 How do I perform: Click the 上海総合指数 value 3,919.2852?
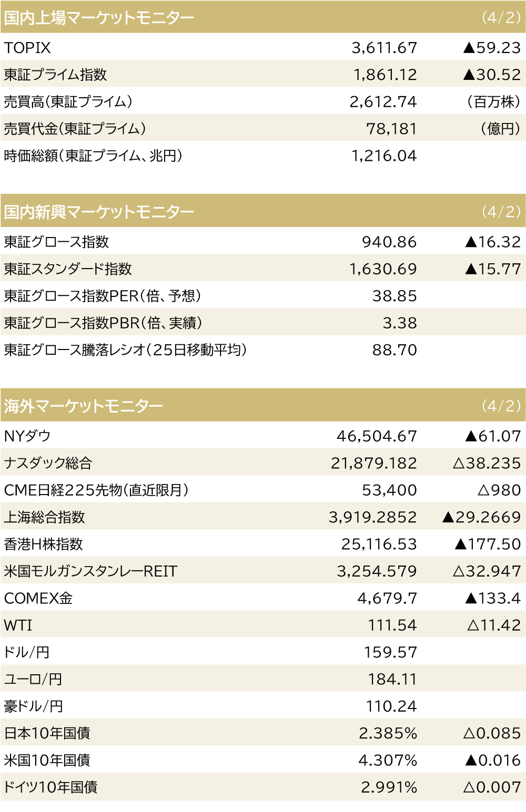pos(372,517)
